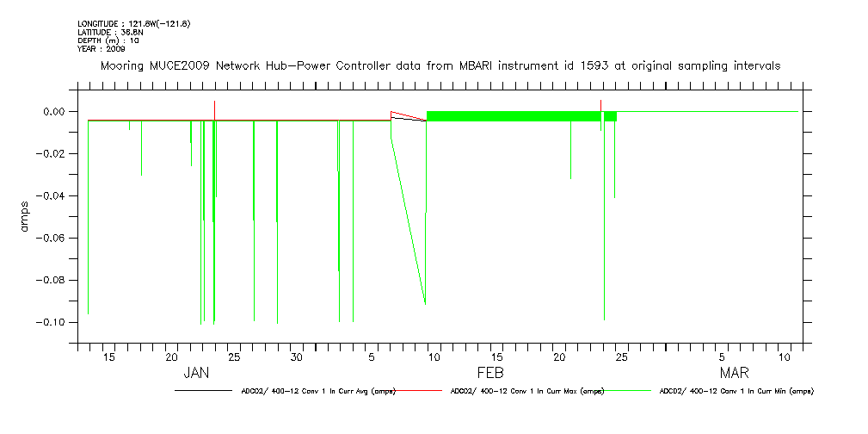Viewport: 868px width, 434px height.
Task: Pick the -0.08 tick on the y-axis
Action: pyautogui.click(x=51, y=281)
